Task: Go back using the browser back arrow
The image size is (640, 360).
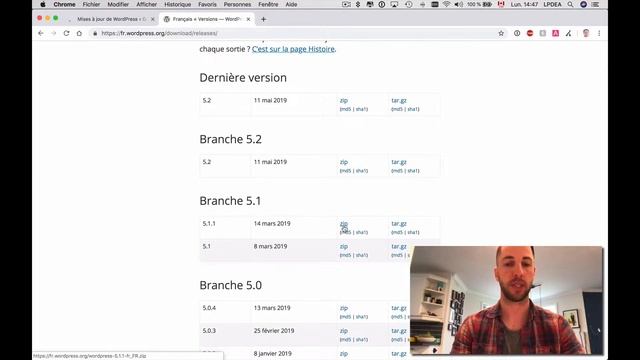Action: pos(41,33)
